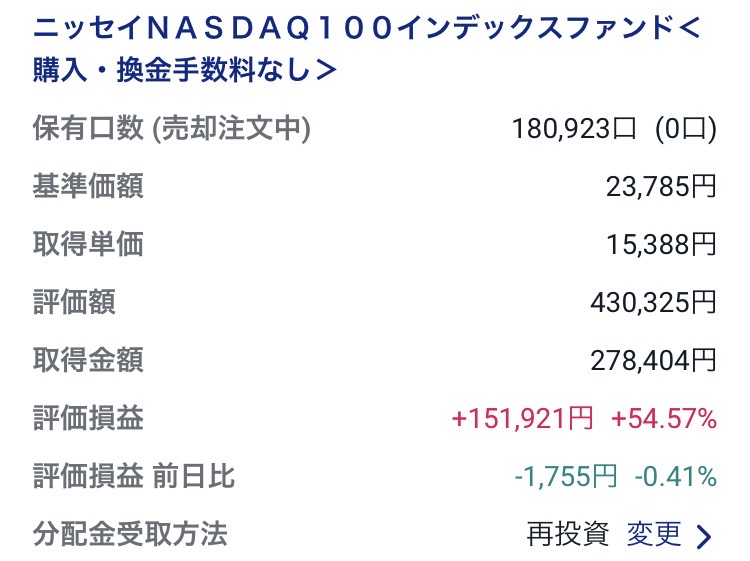Click the 変更 link for distribution method

[653, 533]
